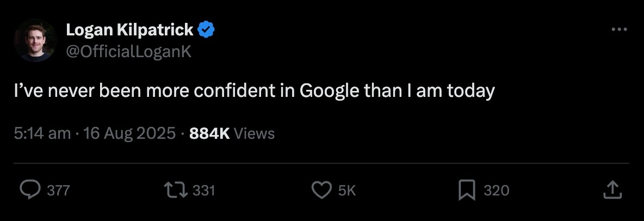Viewport: 644px width, 221px height.
Task: Open the @OfficialLoganK handle link
Action: (x=128, y=52)
